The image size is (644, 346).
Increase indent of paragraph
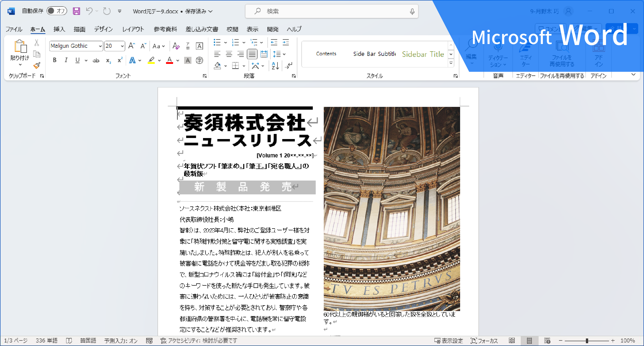click(x=286, y=42)
